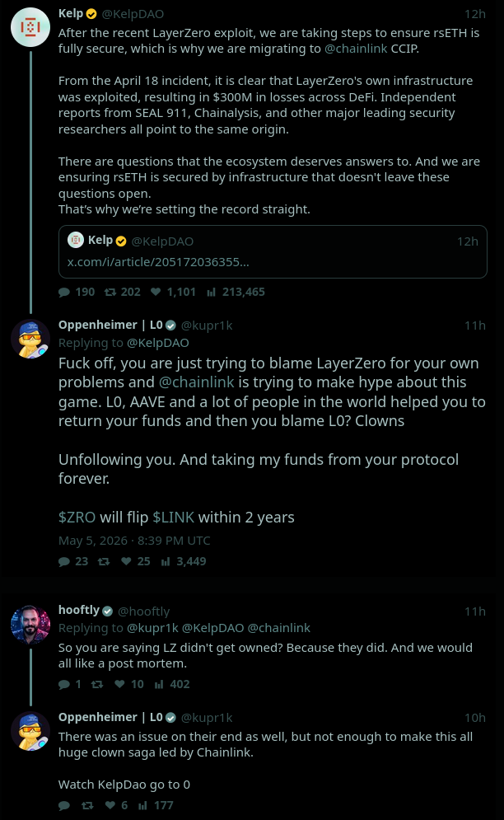Screen dimensions: 504x820
Task: Click the $LINK cashtag
Action: click(x=173, y=518)
